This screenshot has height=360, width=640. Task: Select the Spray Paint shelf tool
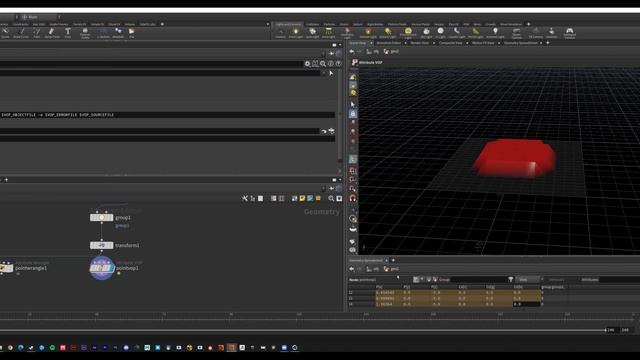tap(52, 33)
